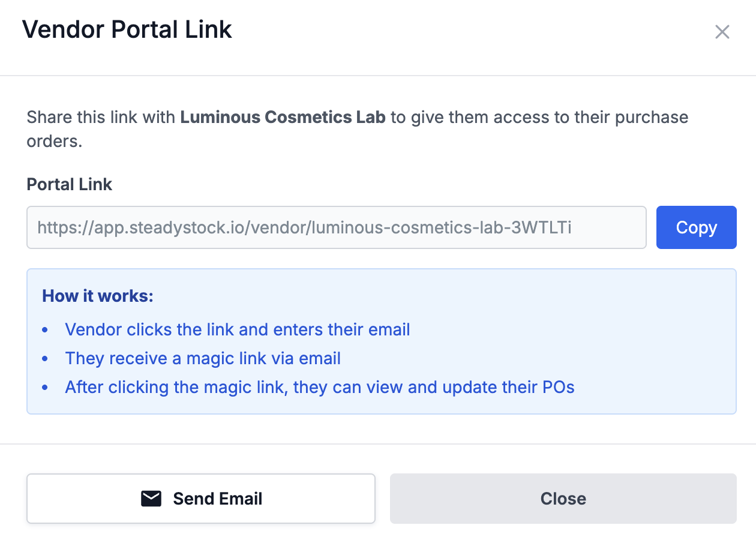Click the Send Email button
Image resolution: width=756 pixels, height=540 pixels.
pos(201,498)
